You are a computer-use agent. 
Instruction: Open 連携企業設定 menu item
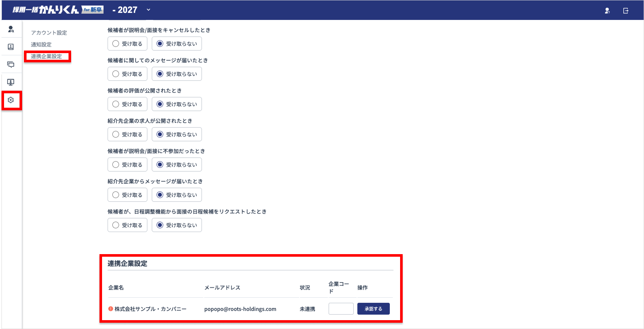(x=46, y=56)
